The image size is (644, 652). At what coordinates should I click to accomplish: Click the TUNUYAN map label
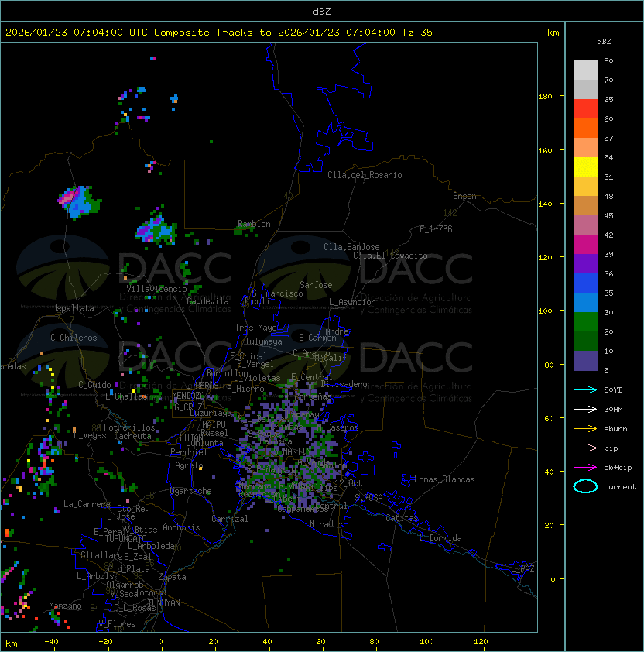coord(164,603)
